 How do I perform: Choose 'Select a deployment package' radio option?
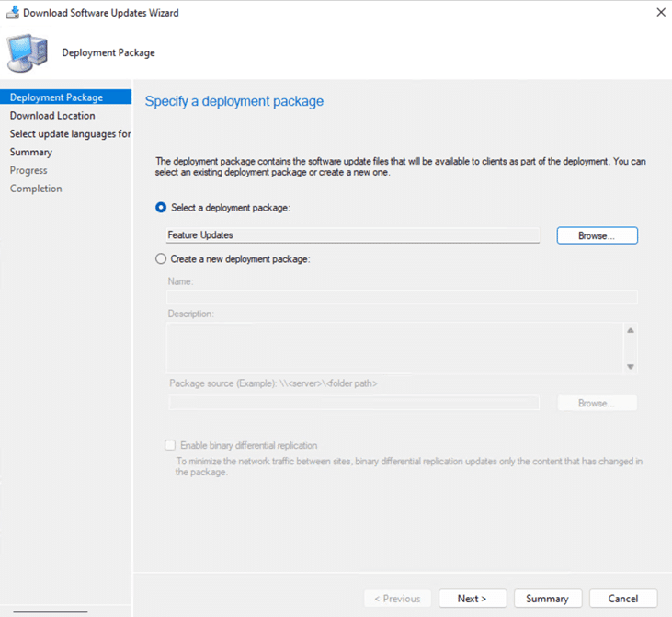pos(161,208)
